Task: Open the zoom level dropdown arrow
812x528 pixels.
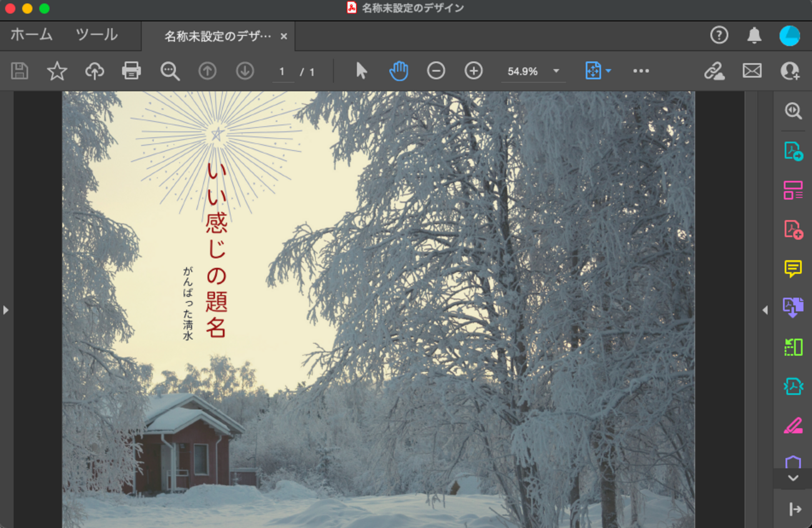Action: [556, 71]
